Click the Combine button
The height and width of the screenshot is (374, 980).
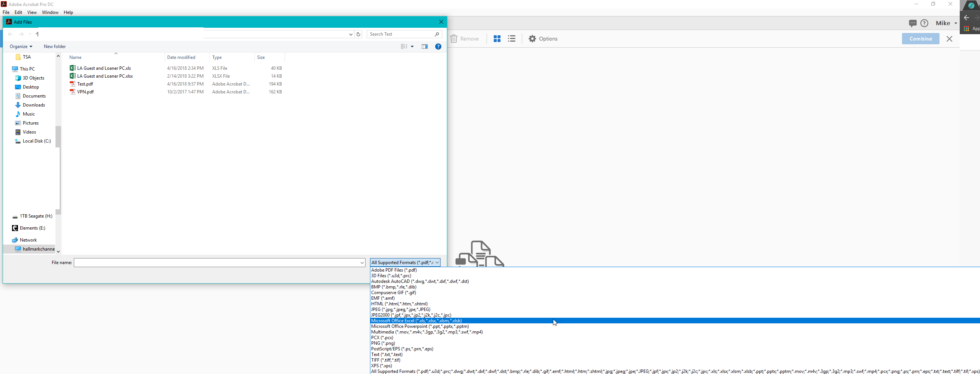pos(921,39)
